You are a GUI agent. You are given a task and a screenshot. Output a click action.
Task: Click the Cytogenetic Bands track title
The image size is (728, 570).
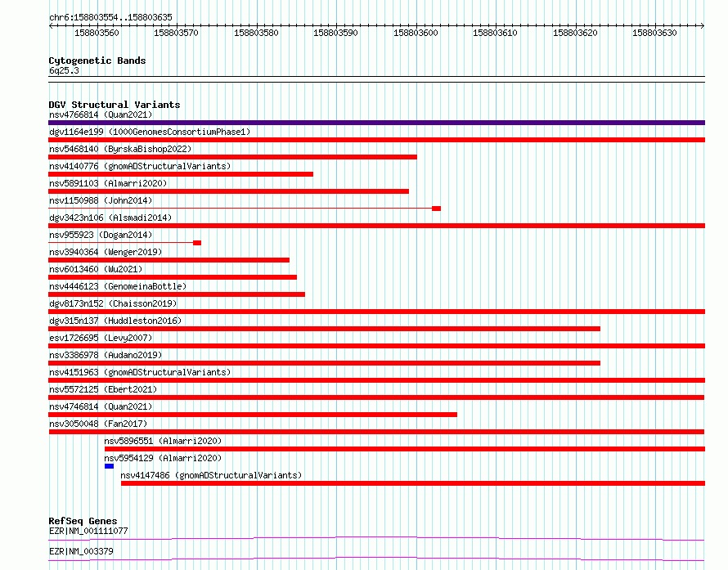[97, 61]
